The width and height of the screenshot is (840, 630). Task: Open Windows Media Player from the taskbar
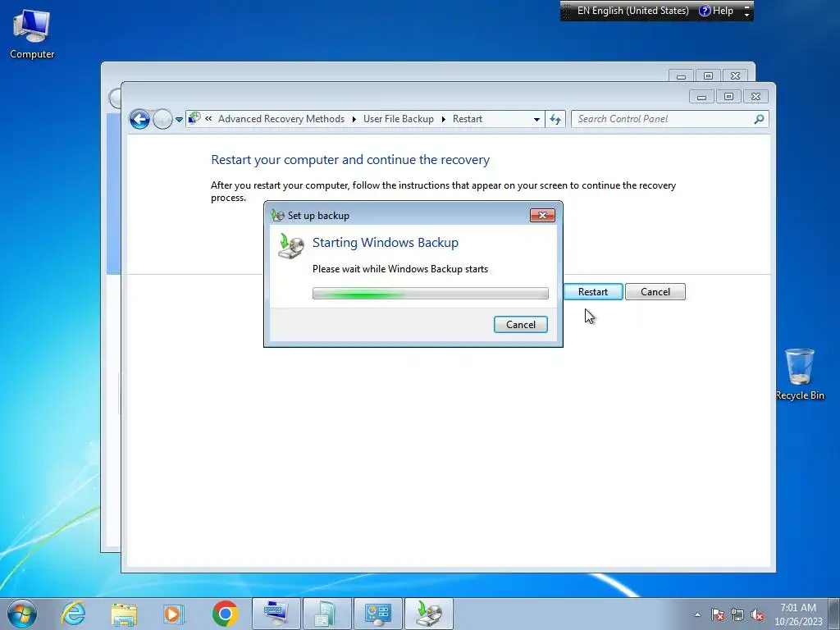click(x=174, y=614)
